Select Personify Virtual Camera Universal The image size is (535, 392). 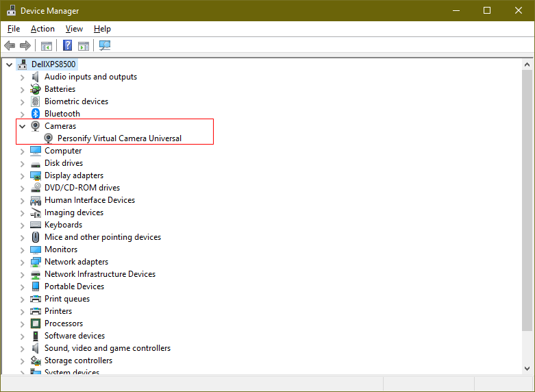click(119, 138)
